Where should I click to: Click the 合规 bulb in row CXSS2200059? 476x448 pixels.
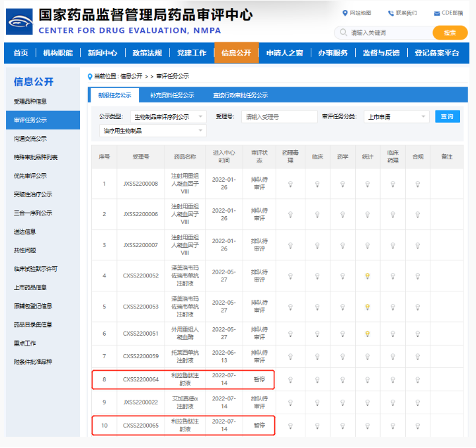click(x=418, y=357)
